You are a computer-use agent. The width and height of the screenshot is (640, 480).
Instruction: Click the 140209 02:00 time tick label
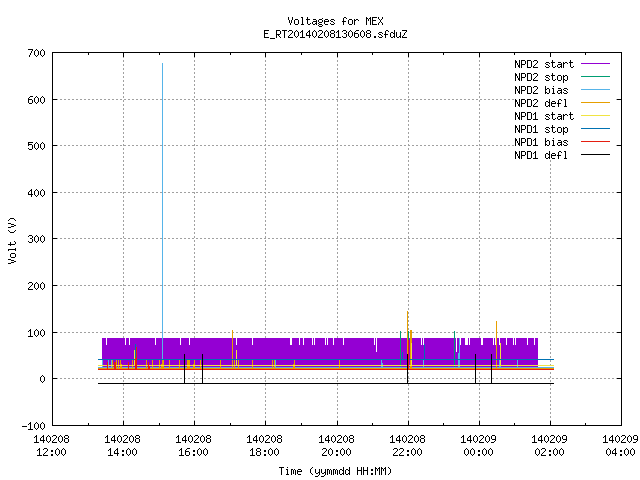549,446
